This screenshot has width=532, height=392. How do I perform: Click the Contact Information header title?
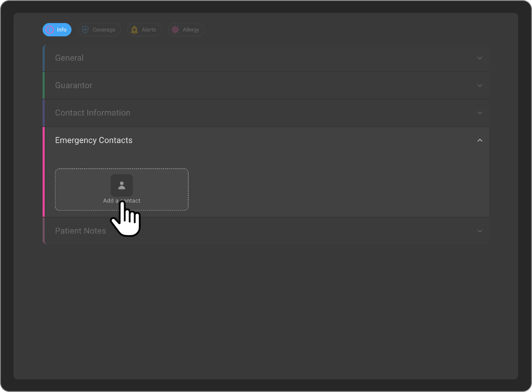[x=93, y=113]
